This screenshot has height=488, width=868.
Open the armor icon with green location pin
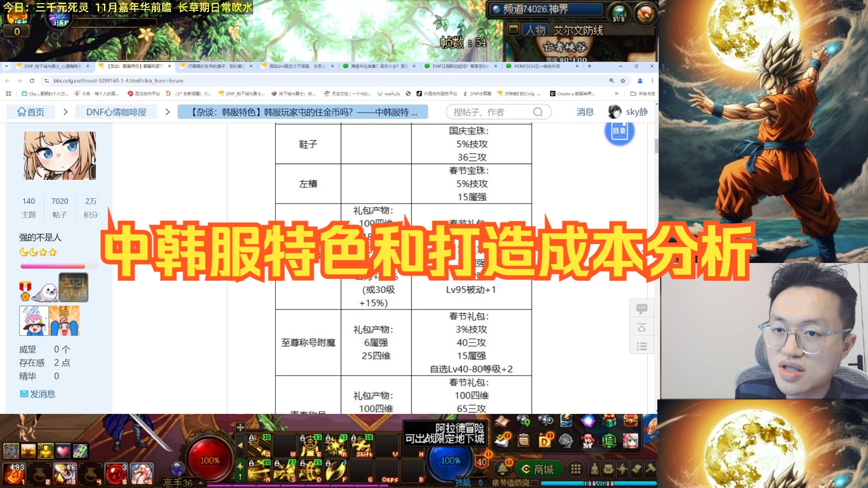point(523,422)
